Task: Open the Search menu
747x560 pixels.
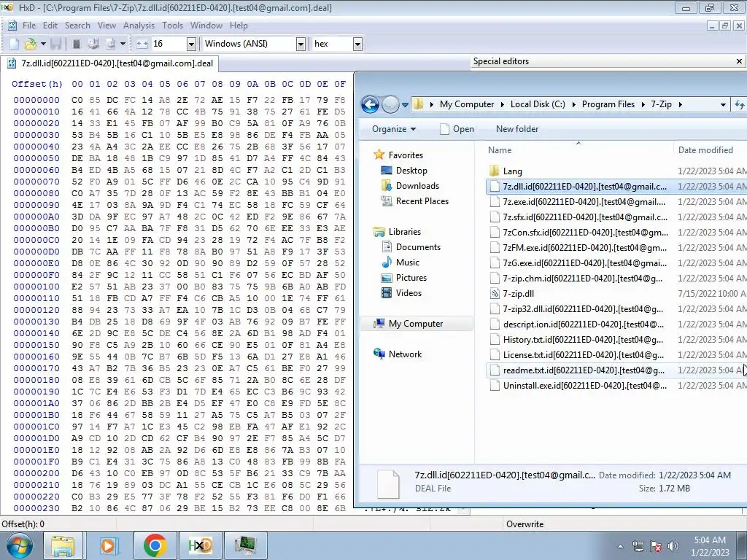Action: pos(77,26)
